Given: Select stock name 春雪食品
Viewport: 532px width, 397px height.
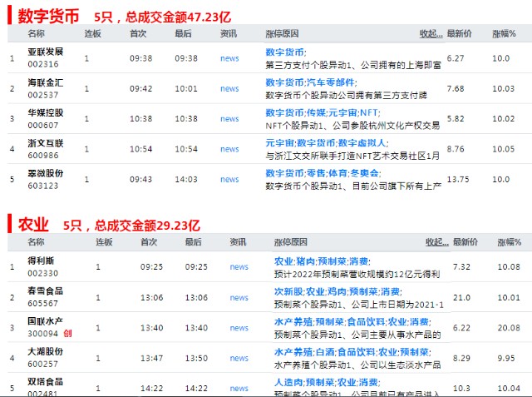Looking at the screenshot, I should click(46, 291).
